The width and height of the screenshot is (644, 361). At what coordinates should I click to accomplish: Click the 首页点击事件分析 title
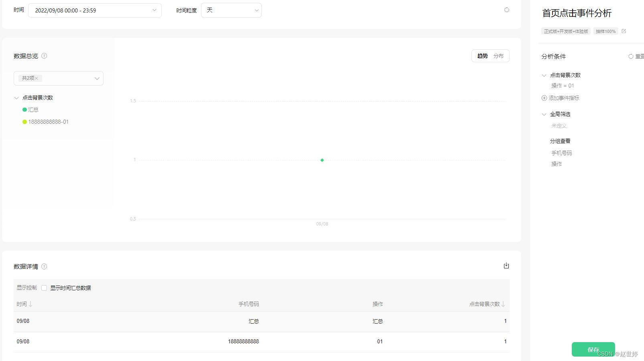[577, 13]
